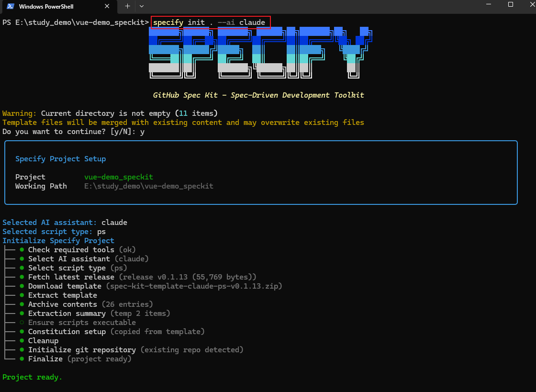Click the 'Specify Project Setup' heading
This screenshot has width=536, height=392.
pos(60,159)
